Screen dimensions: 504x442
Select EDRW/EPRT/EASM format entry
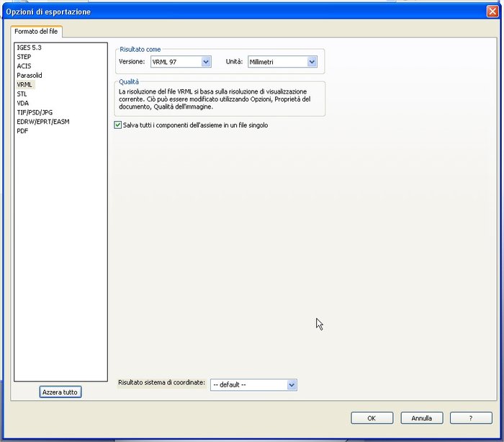43,122
